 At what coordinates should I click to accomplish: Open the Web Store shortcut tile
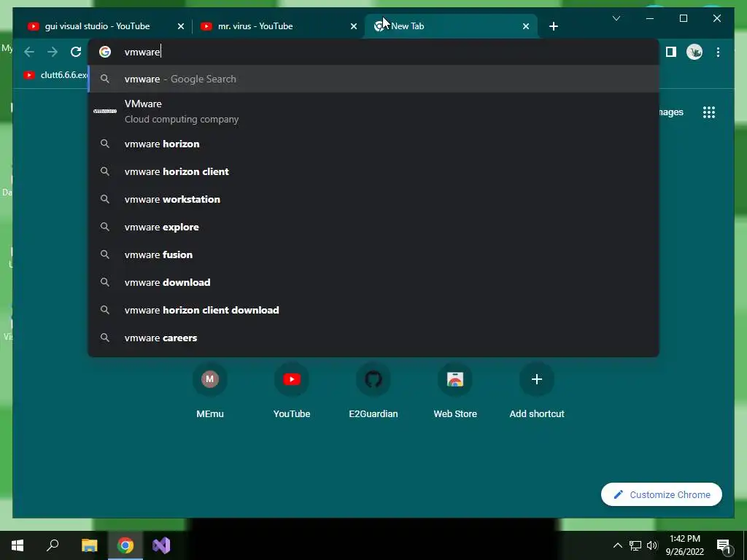click(x=455, y=391)
